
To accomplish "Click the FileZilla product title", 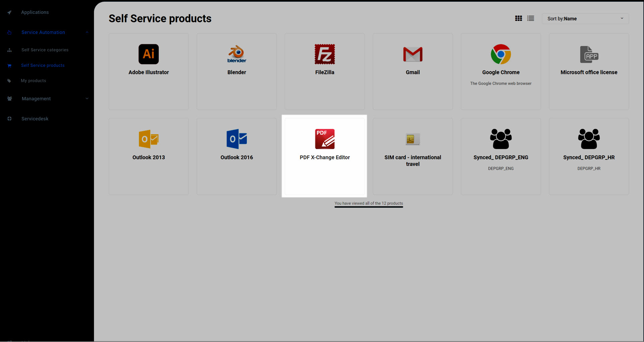I will tap(325, 72).
